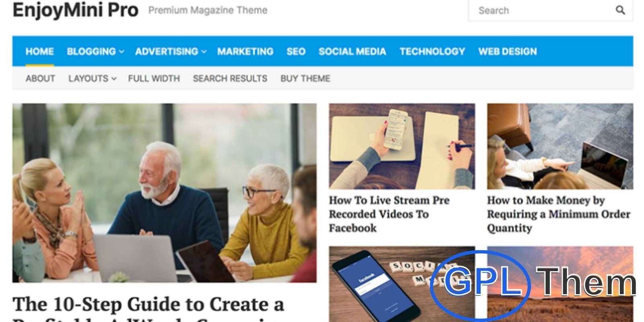Open the Technology category
This screenshot has width=644, height=322.
[x=432, y=52]
